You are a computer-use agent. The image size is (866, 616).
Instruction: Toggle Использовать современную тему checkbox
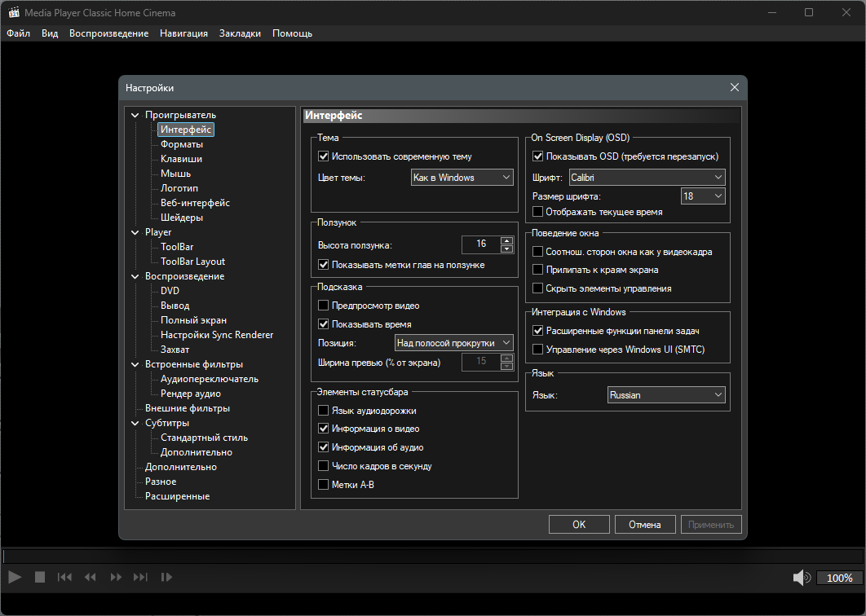(324, 156)
